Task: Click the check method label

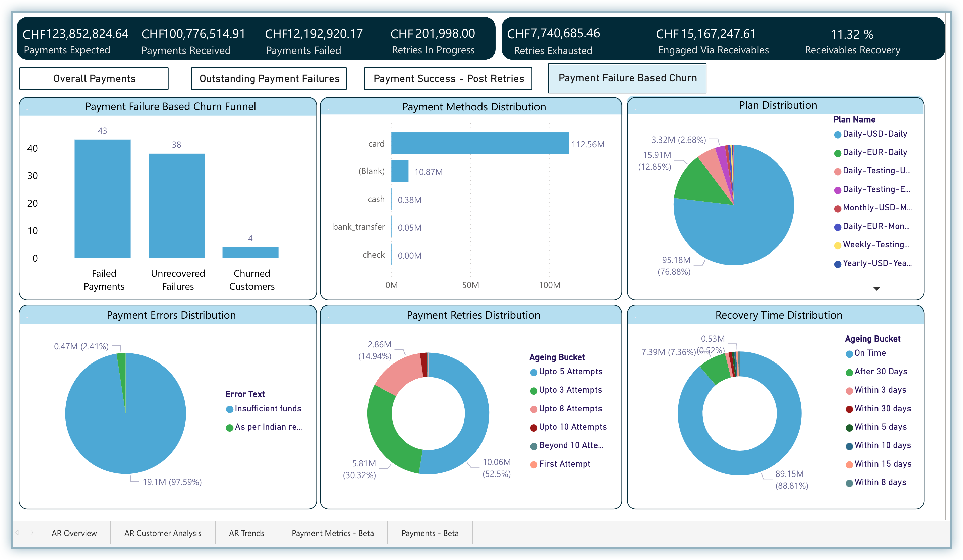Action: (373, 255)
